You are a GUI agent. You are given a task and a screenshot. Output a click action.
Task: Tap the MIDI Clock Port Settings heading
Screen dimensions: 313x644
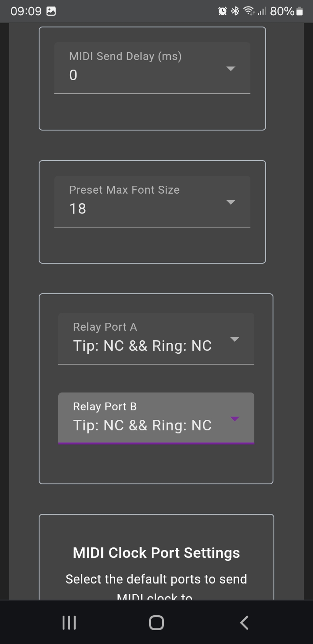point(156,553)
